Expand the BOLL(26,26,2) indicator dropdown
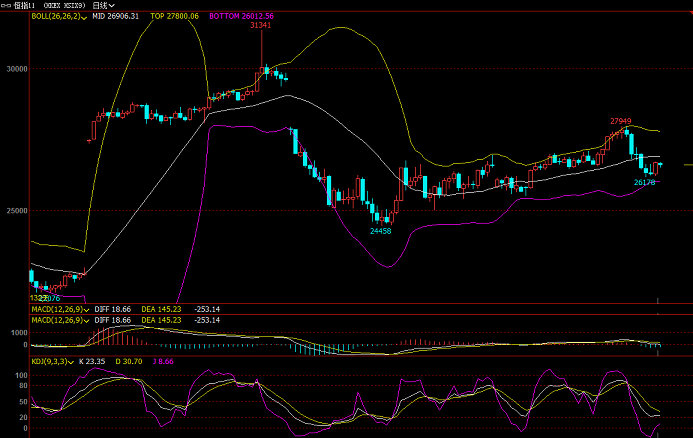Image resolution: width=693 pixels, height=438 pixels. 85,17
